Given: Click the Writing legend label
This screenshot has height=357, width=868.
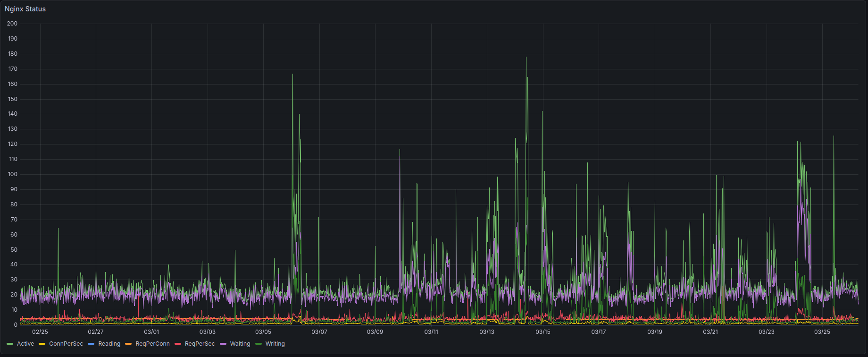Looking at the screenshot, I should click(275, 344).
